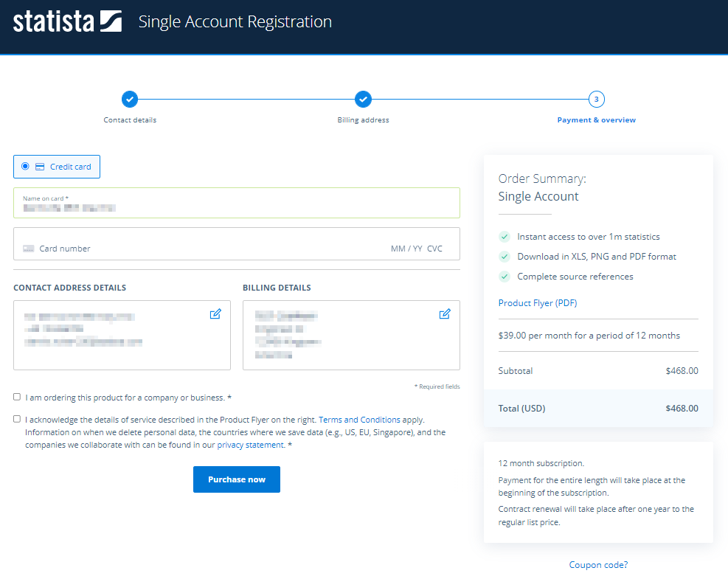Image resolution: width=728 pixels, height=579 pixels.
Task: Click the Subtotal $468.00 amount
Action: click(x=682, y=370)
